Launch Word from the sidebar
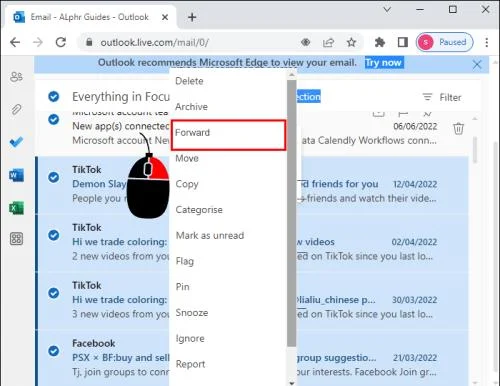This screenshot has width=500, height=386. tap(16, 175)
